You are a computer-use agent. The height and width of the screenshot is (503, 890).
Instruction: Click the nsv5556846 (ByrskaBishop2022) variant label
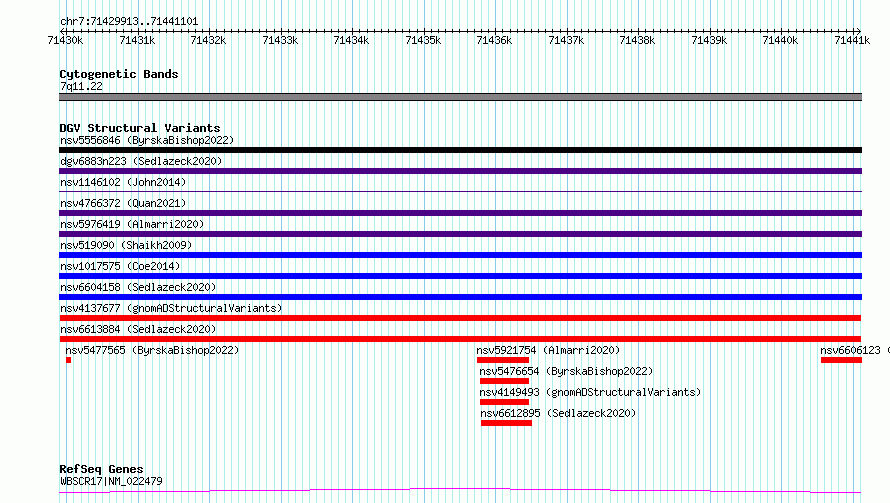(x=147, y=140)
